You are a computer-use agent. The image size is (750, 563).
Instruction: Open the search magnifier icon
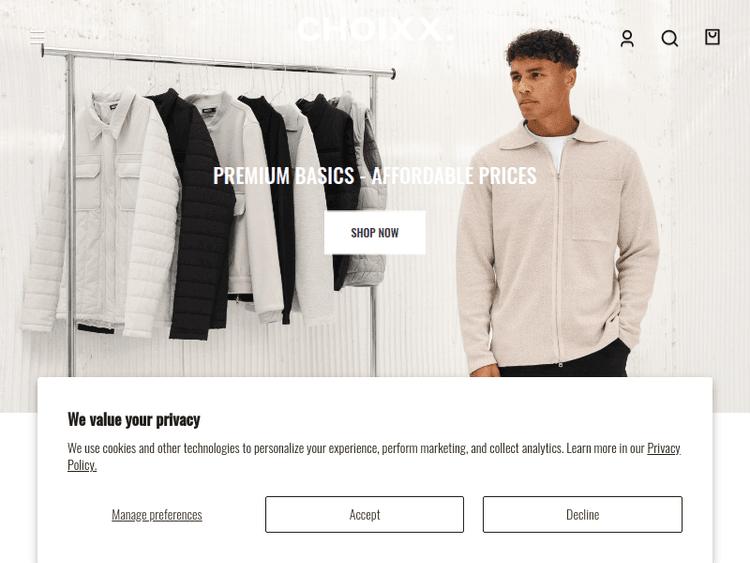(670, 38)
